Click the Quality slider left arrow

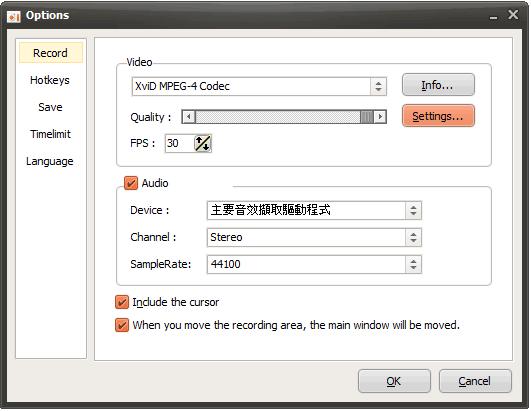pyautogui.click(x=189, y=117)
